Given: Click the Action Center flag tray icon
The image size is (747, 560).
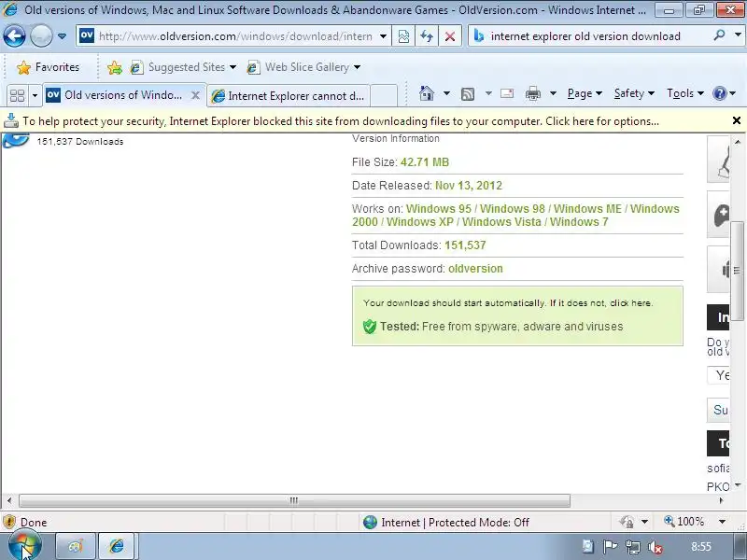Looking at the screenshot, I should click(x=610, y=547).
